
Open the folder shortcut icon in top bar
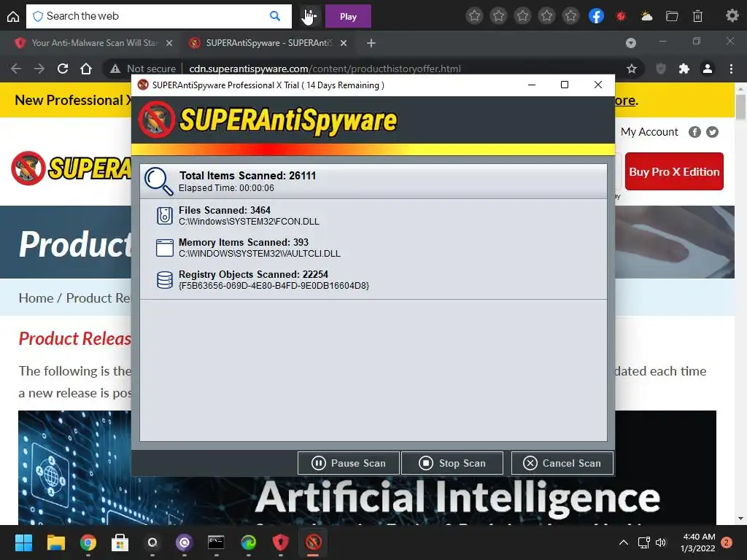[x=672, y=17]
